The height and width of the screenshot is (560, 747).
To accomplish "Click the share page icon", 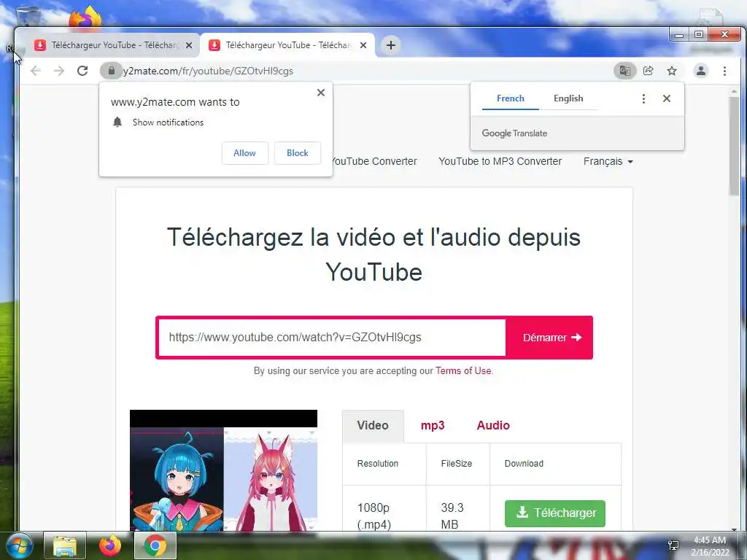I will (x=648, y=71).
